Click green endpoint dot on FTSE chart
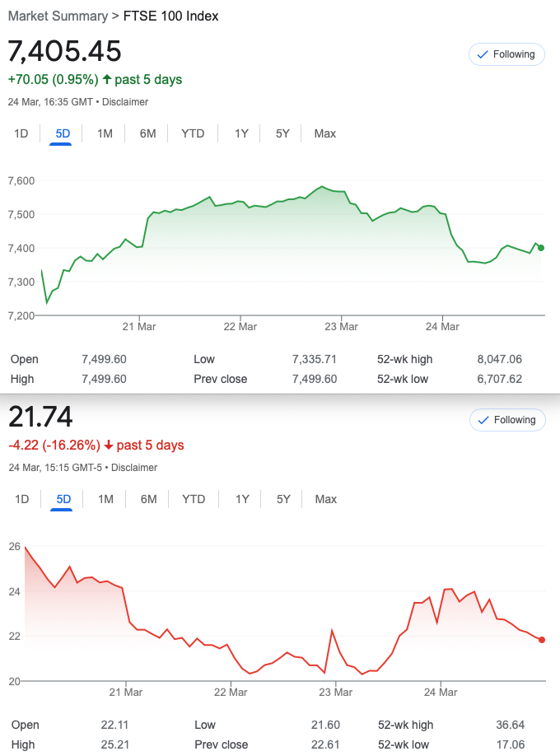Image resolution: width=560 pixels, height=756 pixels. [x=541, y=248]
